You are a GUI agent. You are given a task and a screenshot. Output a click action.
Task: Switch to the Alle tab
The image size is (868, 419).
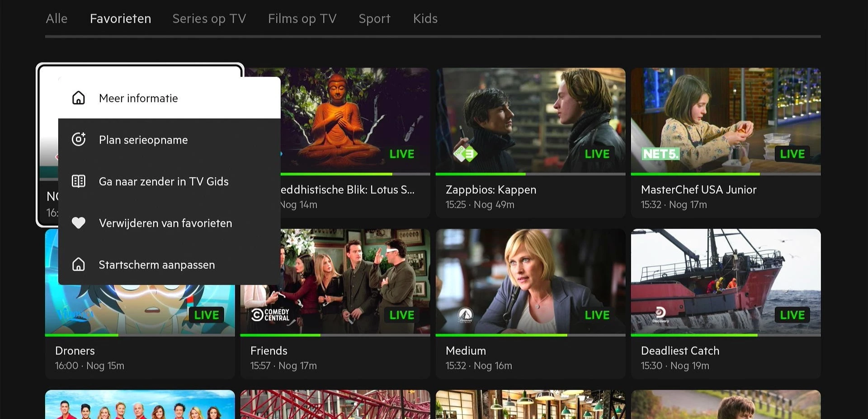[57, 19]
